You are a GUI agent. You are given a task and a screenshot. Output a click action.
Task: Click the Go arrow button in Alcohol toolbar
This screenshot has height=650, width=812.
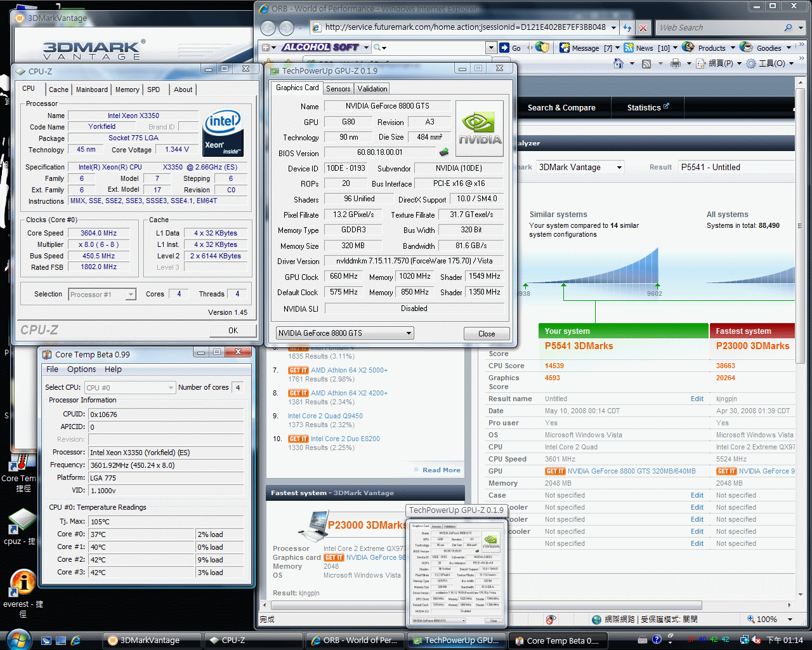point(510,48)
